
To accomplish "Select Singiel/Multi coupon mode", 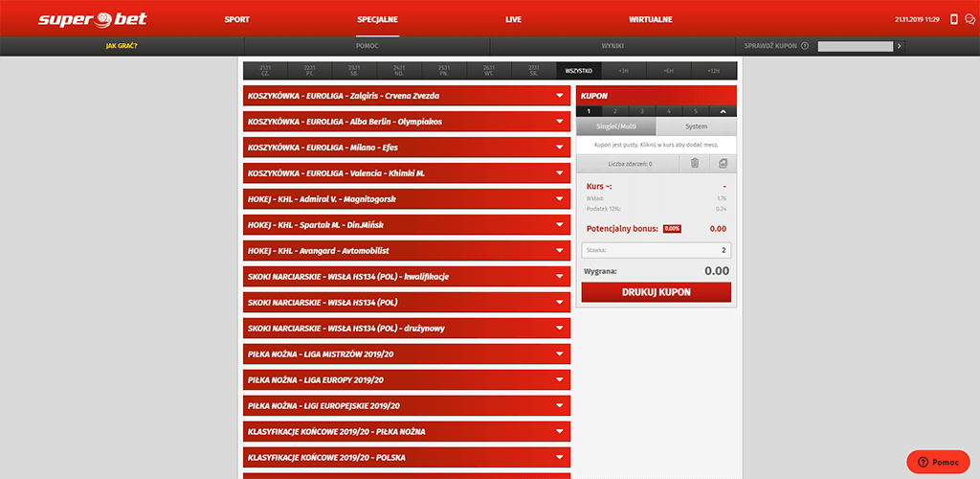I will tap(616, 126).
